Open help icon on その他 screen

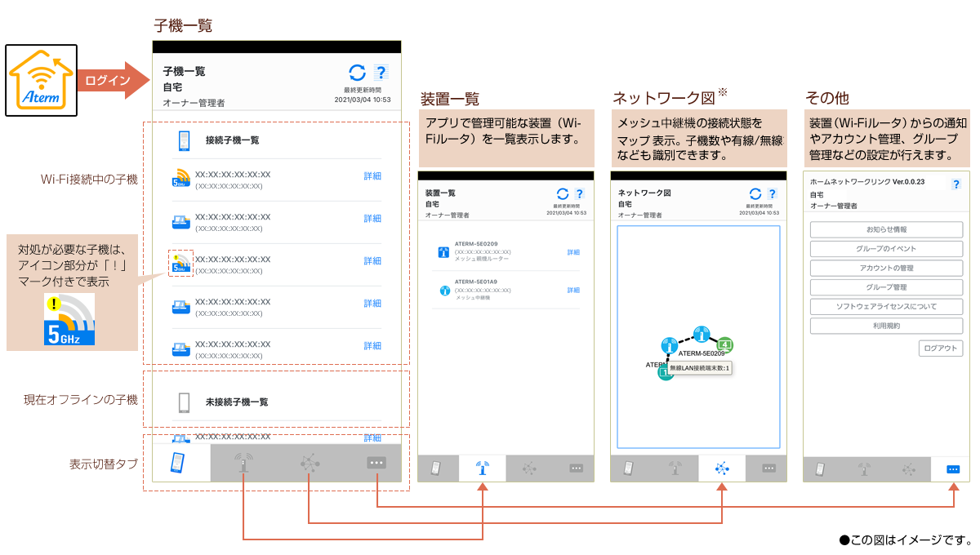point(955,184)
